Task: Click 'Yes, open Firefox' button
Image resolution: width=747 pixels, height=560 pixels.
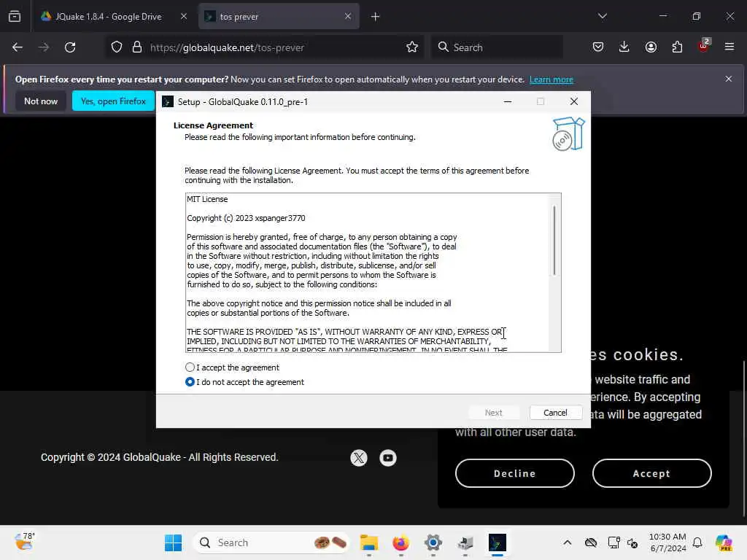Action: point(113,101)
